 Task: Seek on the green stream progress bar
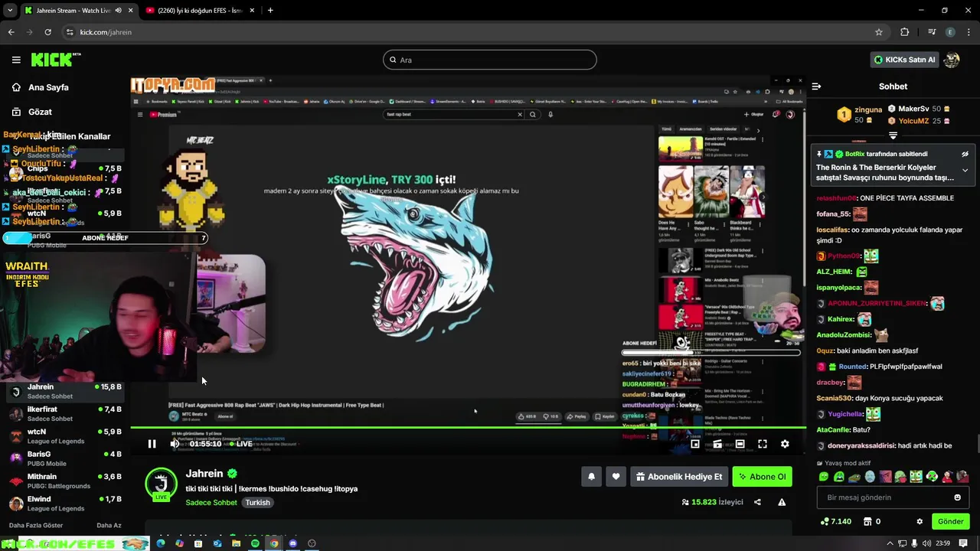tap(468, 428)
